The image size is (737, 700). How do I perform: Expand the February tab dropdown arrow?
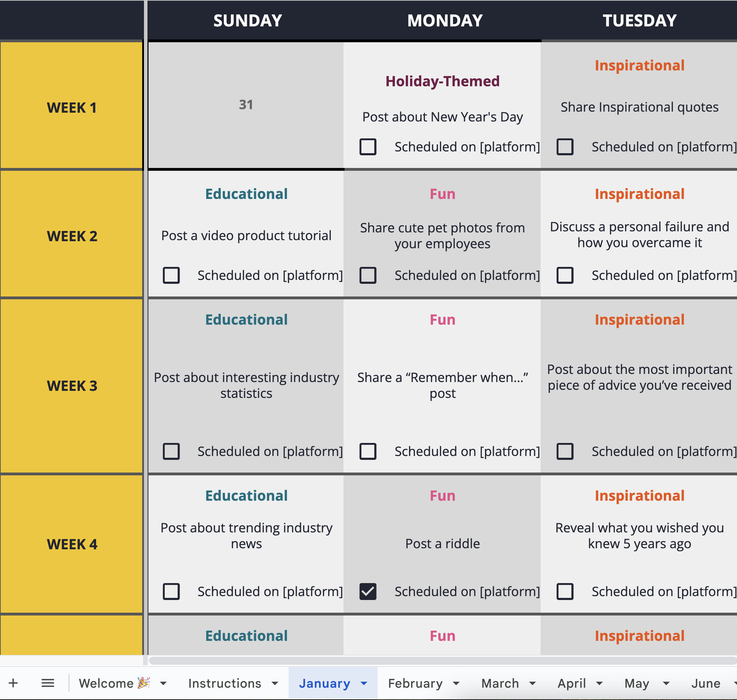click(x=456, y=683)
